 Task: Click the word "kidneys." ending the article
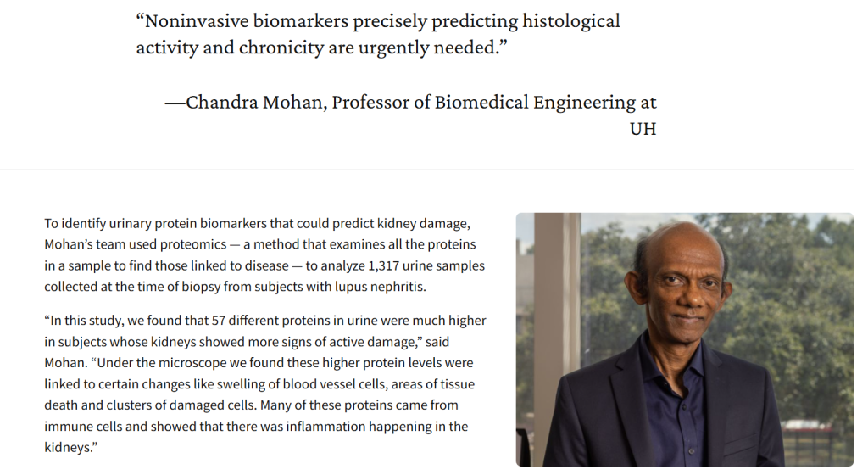click(x=68, y=447)
